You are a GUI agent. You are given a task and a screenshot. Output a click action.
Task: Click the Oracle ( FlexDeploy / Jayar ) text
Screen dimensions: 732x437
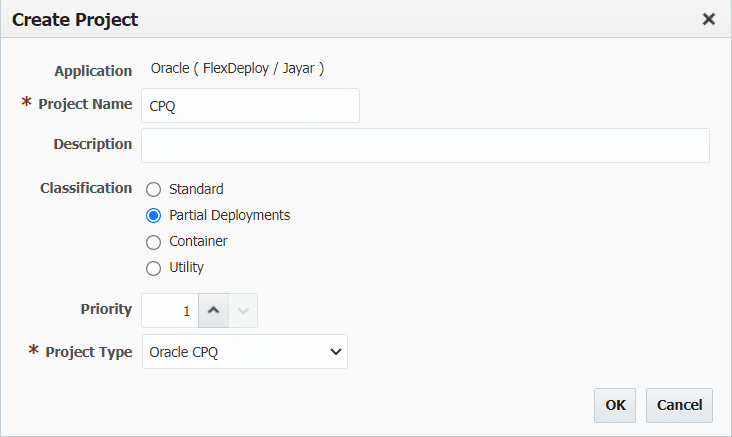coord(237,69)
